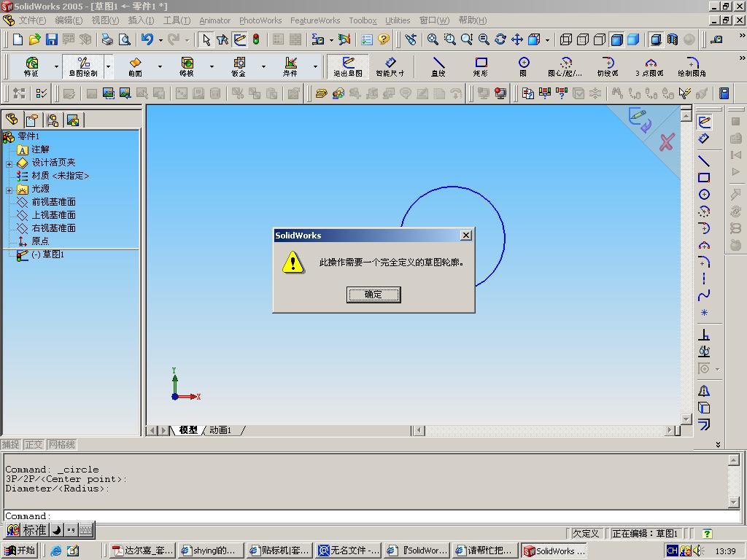Screen dimensions: 747x560
Task: Click the 智能尺寸 Smart Dimension tool
Action: click(x=390, y=66)
